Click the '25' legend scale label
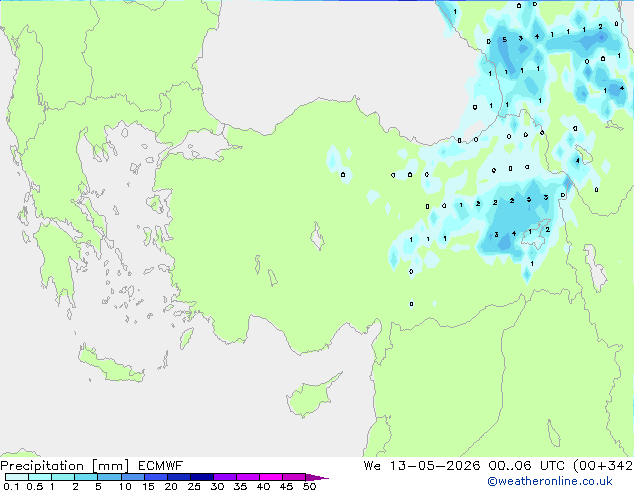The height and width of the screenshot is (490, 634). click(194, 486)
